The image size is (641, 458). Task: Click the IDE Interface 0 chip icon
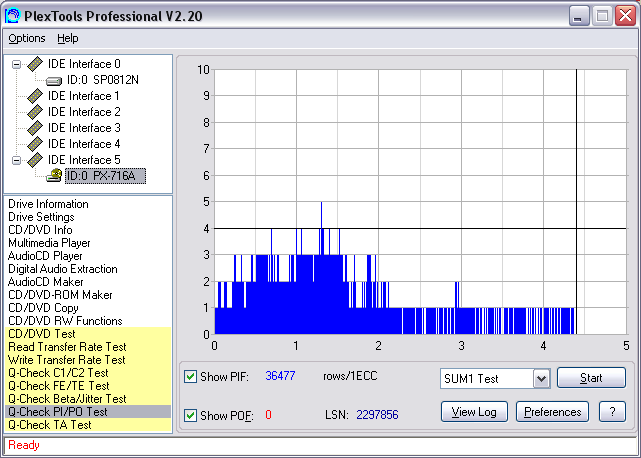(35, 64)
